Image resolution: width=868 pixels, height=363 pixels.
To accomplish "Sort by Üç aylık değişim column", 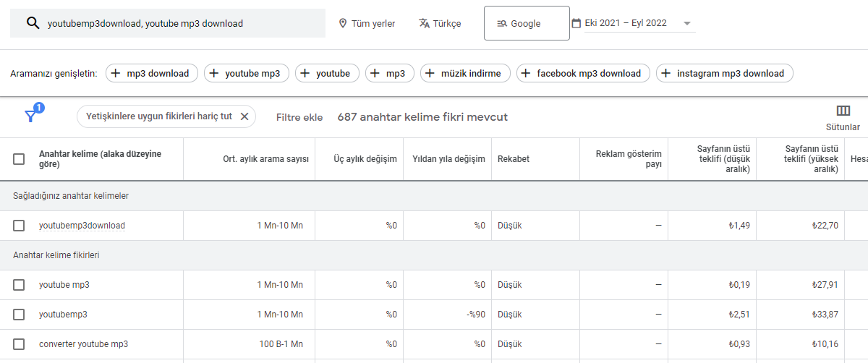I will coord(365,159).
